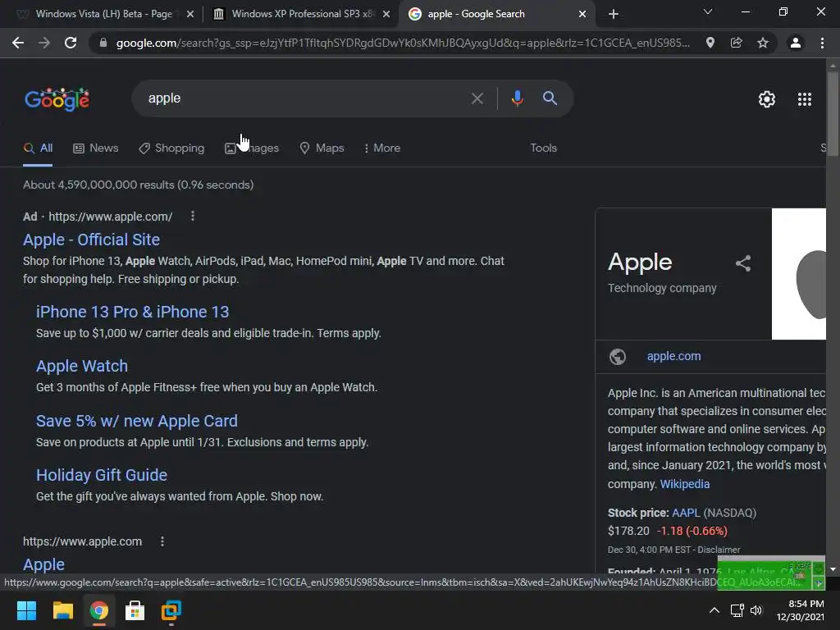The width and height of the screenshot is (840, 630).
Task: Open the organic Apple result title
Action: coord(44,564)
